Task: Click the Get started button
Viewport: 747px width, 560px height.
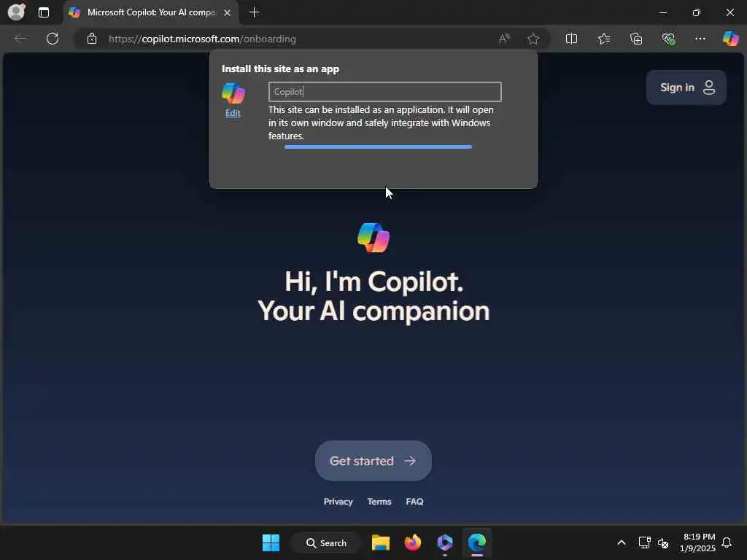Action: point(373,461)
